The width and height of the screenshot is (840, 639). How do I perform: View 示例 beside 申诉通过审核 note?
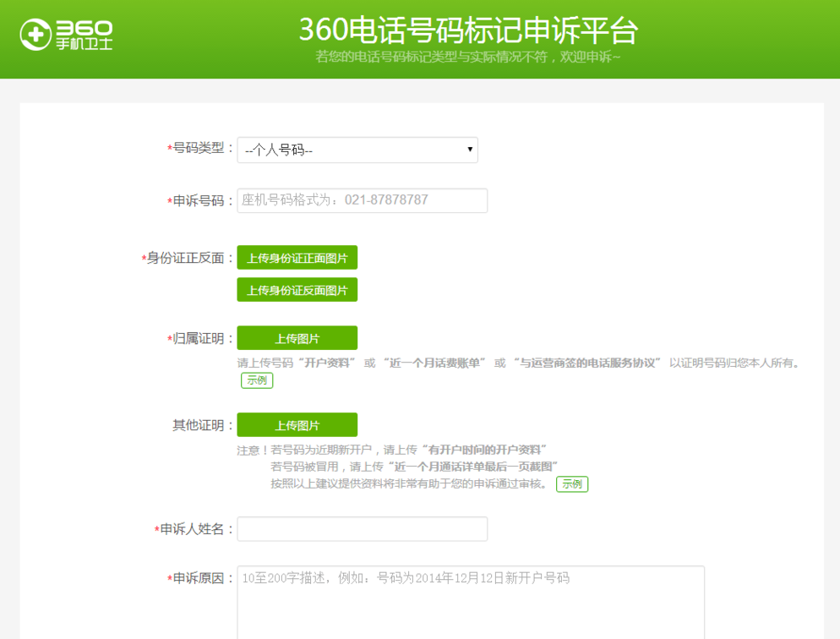pyautogui.click(x=572, y=484)
